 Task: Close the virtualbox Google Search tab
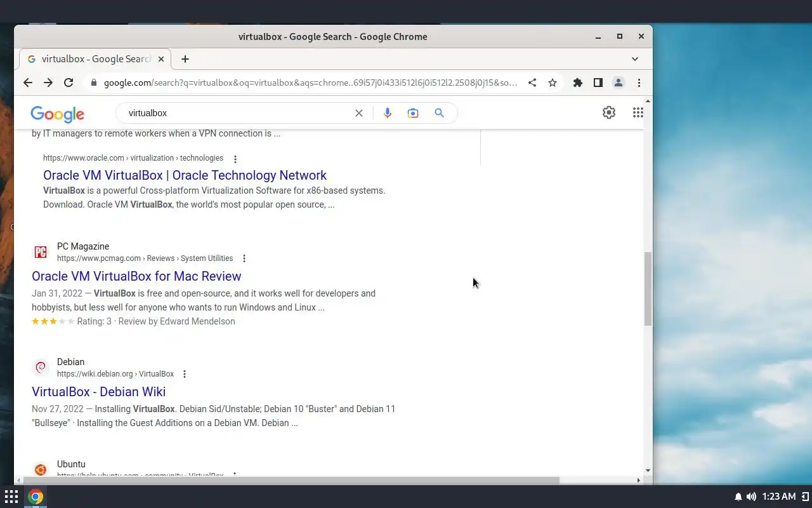[161, 59]
